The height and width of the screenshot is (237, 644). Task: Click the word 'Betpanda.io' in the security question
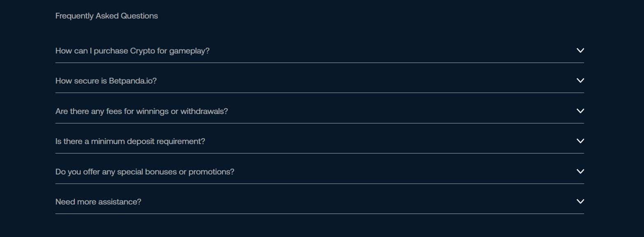tap(133, 81)
